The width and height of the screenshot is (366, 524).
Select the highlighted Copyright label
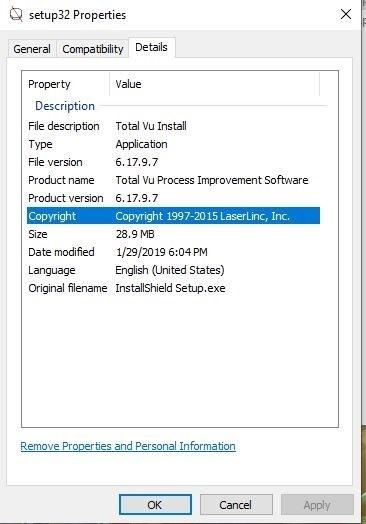click(52, 216)
